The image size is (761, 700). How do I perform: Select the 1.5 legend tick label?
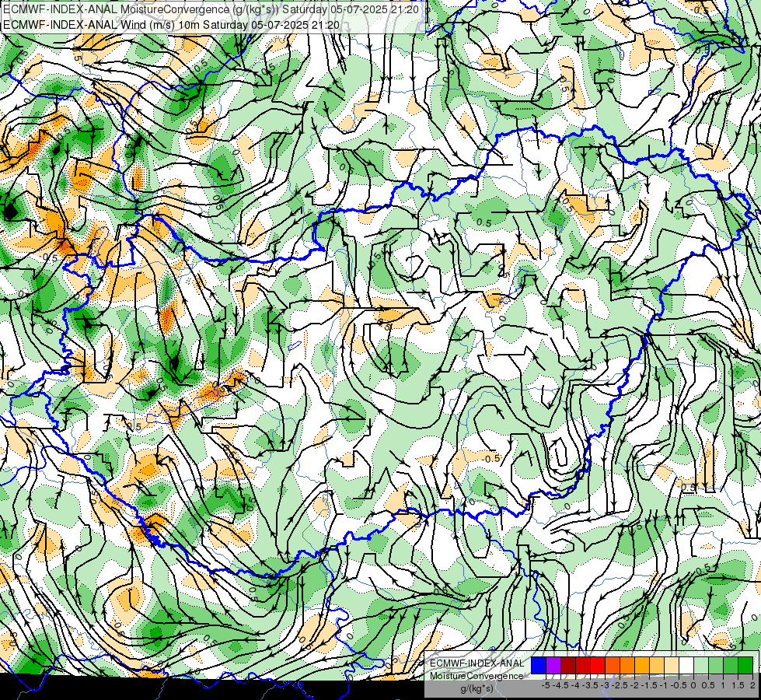click(x=738, y=685)
